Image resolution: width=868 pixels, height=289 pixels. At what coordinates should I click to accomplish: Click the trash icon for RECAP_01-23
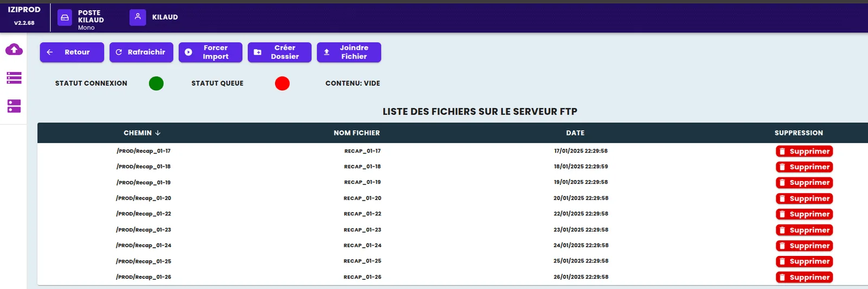[x=782, y=230]
